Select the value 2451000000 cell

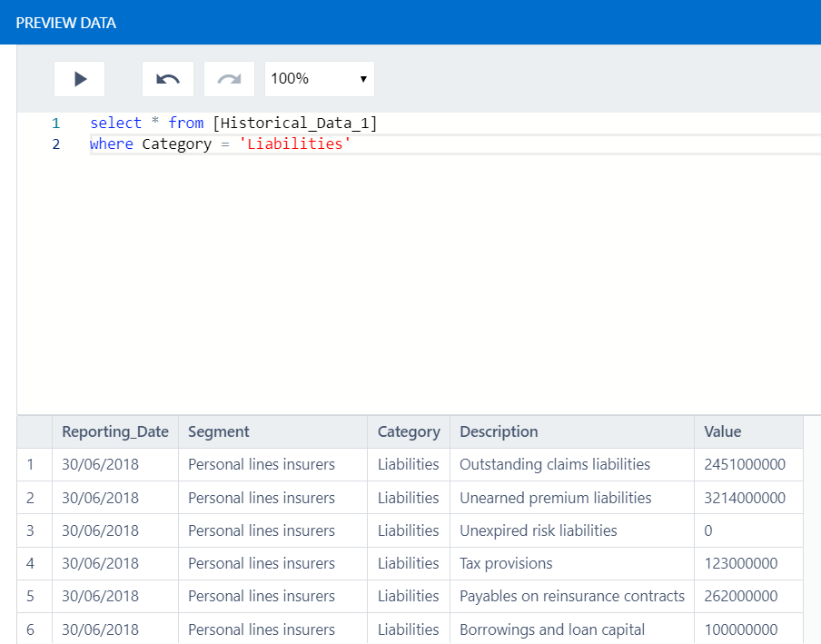745,464
